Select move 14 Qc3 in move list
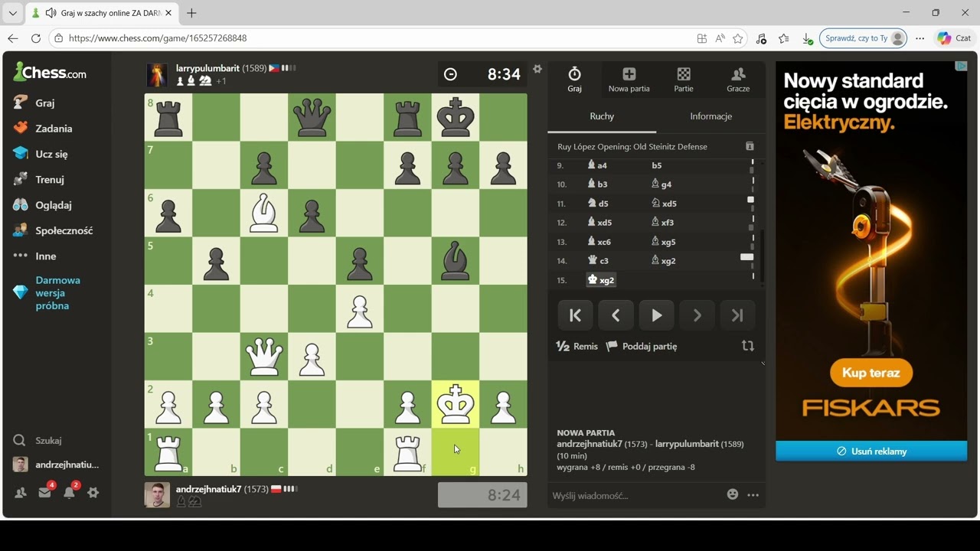 click(597, 261)
